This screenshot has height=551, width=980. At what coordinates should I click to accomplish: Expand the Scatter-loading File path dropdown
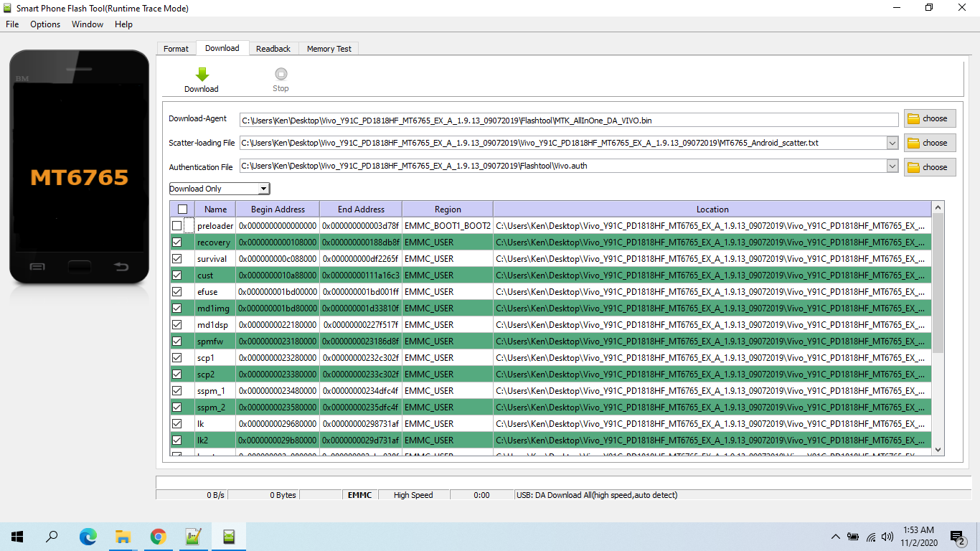(x=892, y=143)
